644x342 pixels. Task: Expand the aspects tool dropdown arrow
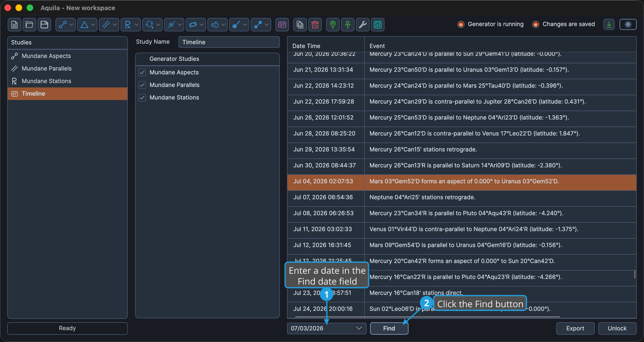click(71, 25)
